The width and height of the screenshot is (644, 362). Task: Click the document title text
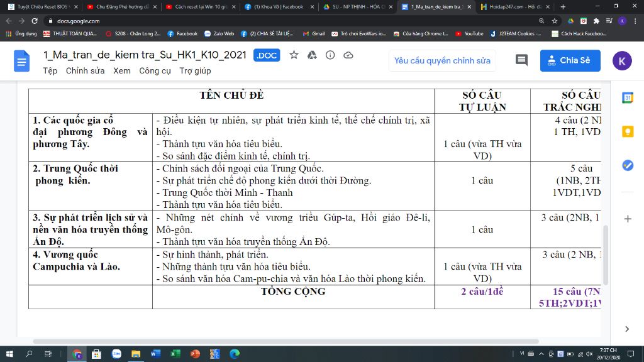[145, 55]
